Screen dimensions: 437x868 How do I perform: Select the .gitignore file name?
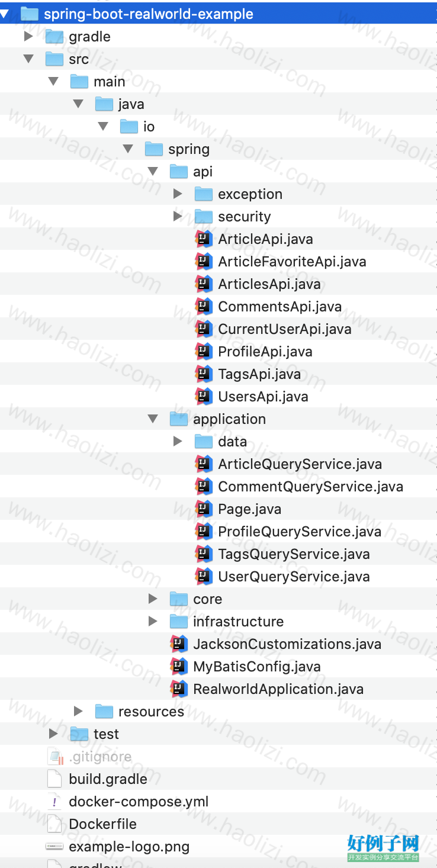click(100, 757)
